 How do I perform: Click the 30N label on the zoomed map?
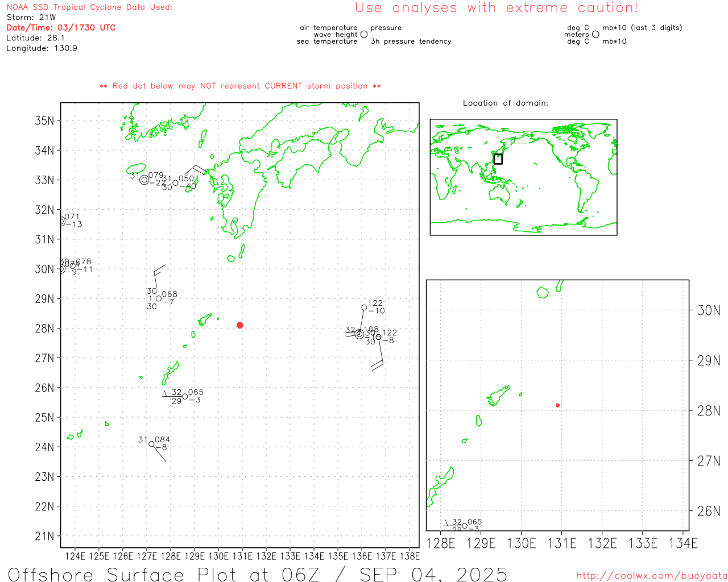(x=709, y=310)
